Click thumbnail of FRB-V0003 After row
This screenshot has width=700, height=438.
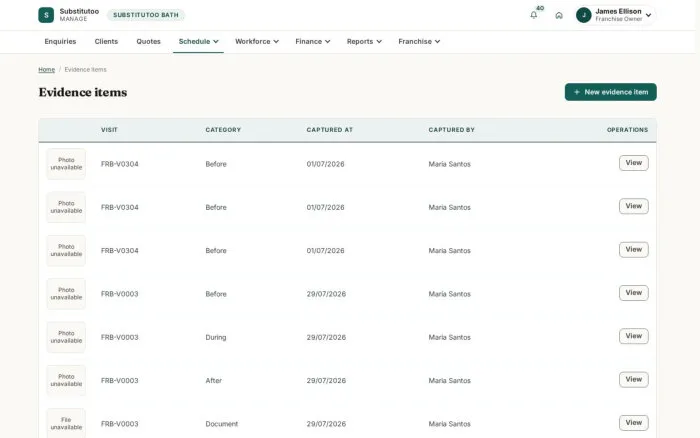point(66,380)
